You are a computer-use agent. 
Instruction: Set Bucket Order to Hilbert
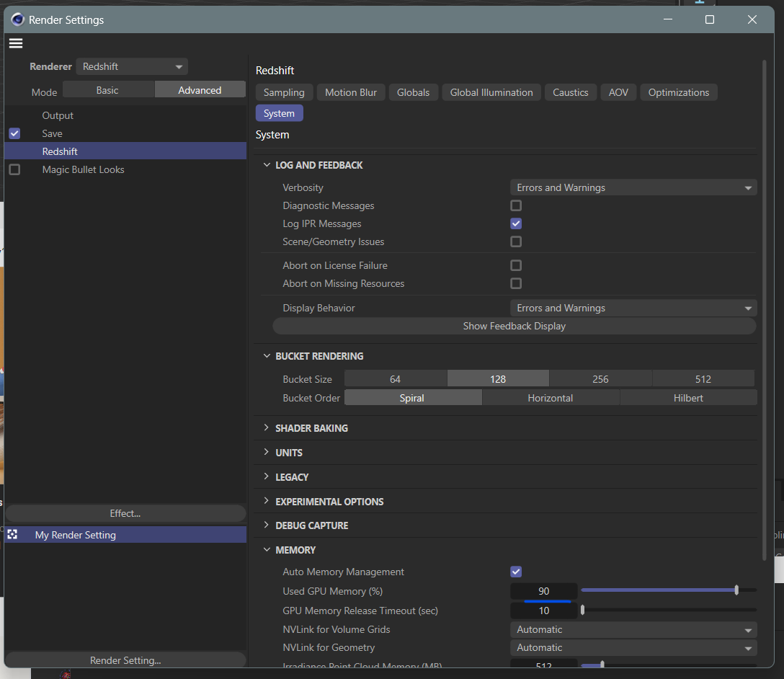[x=688, y=398]
